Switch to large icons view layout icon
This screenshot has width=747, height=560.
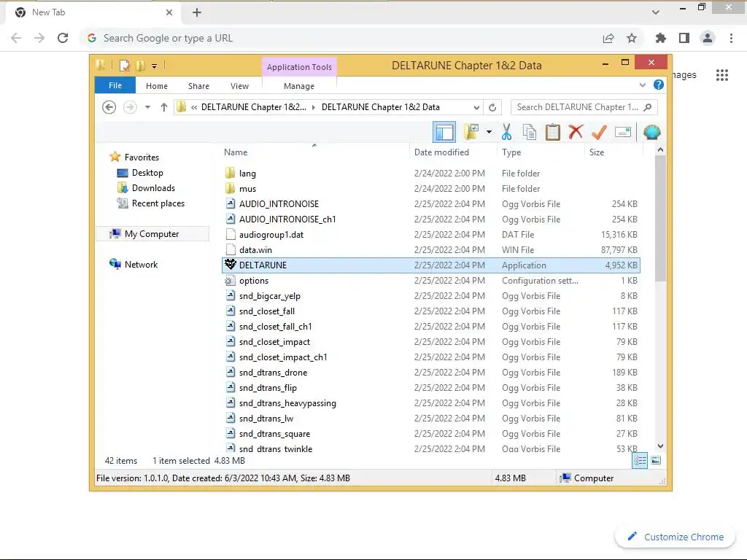pos(656,460)
